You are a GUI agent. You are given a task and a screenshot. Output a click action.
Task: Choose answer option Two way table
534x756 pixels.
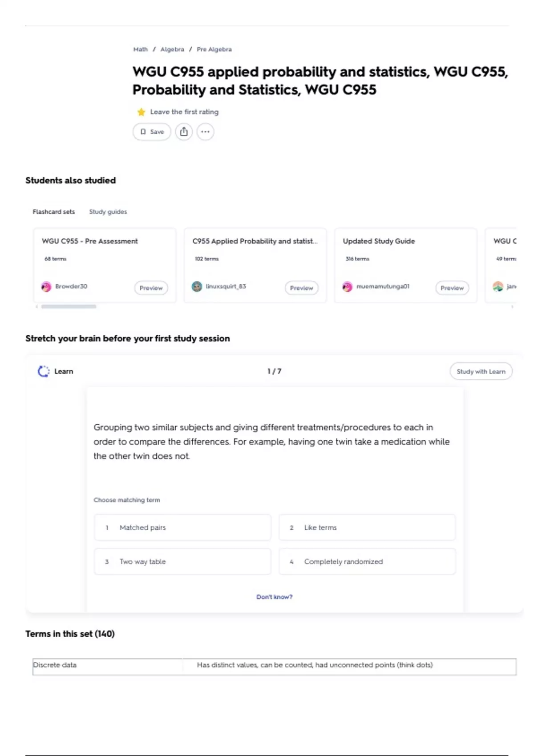coord(182,562)
